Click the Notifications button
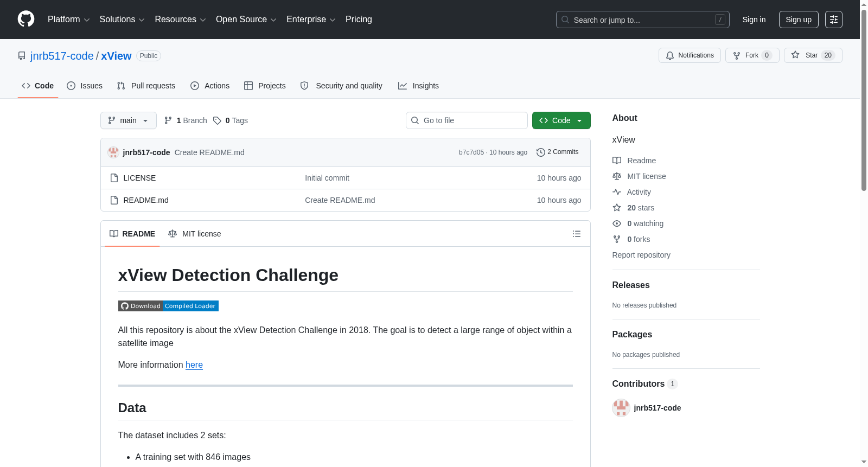Image resolution: width=868 pixels, height=467 pixels. tap(690, 55)
